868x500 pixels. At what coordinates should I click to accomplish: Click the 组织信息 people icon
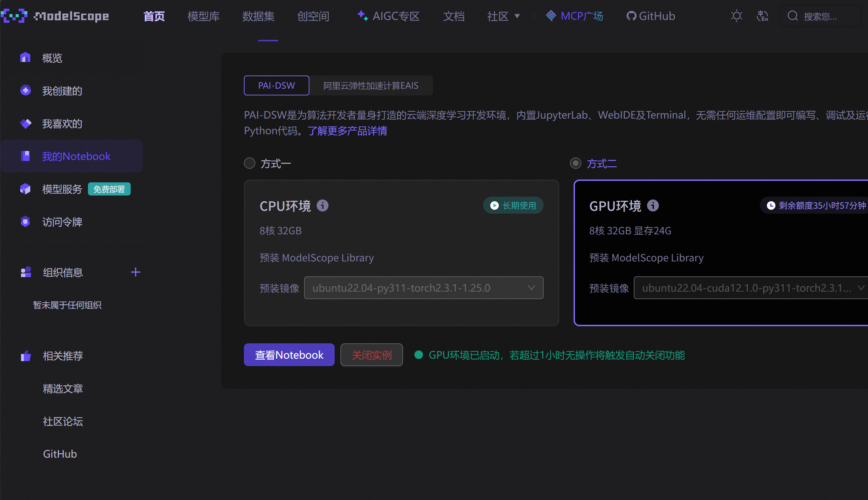[x=26, y=272]
